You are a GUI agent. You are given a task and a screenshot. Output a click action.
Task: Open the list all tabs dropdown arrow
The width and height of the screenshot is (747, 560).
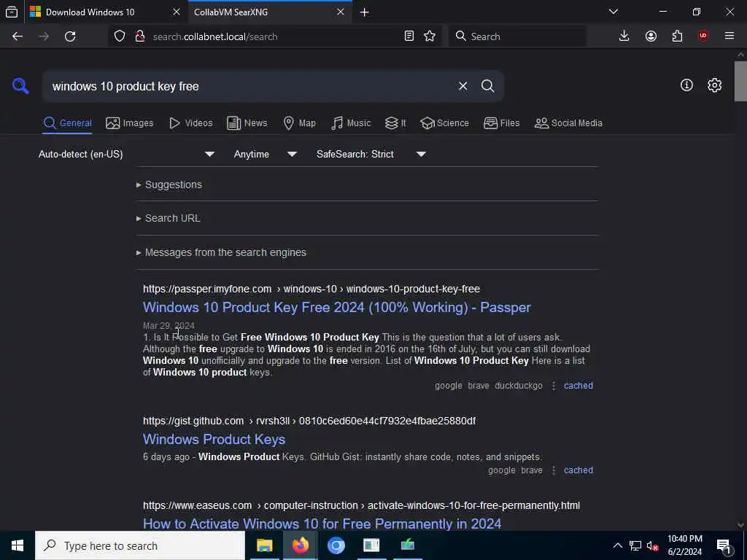point(614,12)
